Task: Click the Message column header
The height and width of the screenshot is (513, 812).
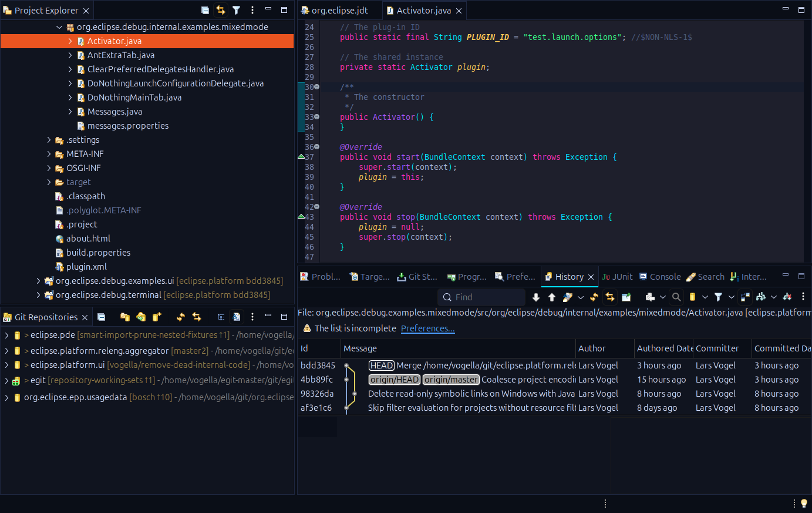Action: [458, 348]
